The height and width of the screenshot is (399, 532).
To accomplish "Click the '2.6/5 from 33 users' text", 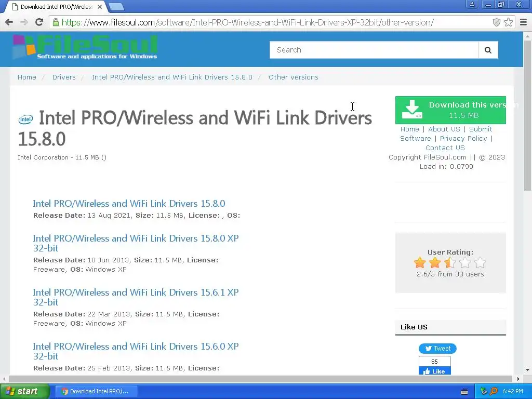I will [x=450, y=274].
